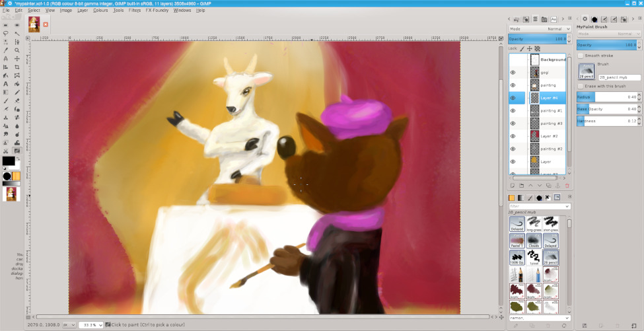Open the tool options dock tab menu

[640, 18]
